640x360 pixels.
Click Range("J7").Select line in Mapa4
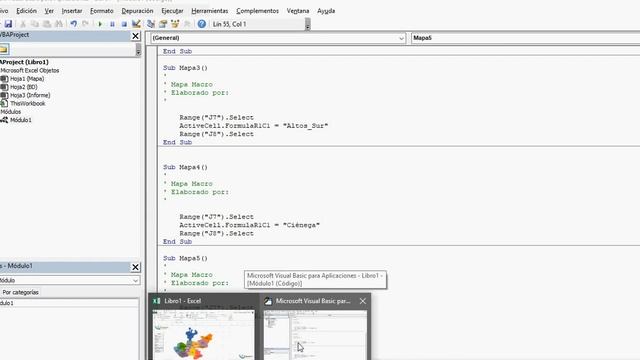pos(216,217)
